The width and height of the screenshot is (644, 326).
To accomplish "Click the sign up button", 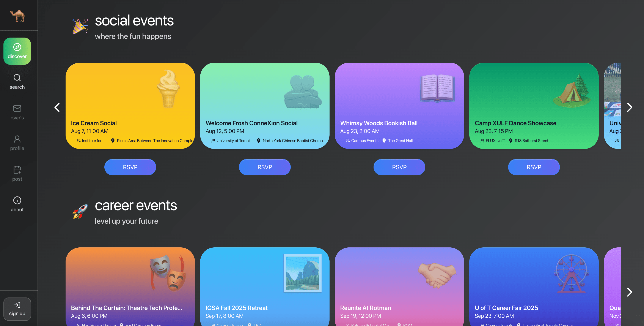I will (17, 309).
